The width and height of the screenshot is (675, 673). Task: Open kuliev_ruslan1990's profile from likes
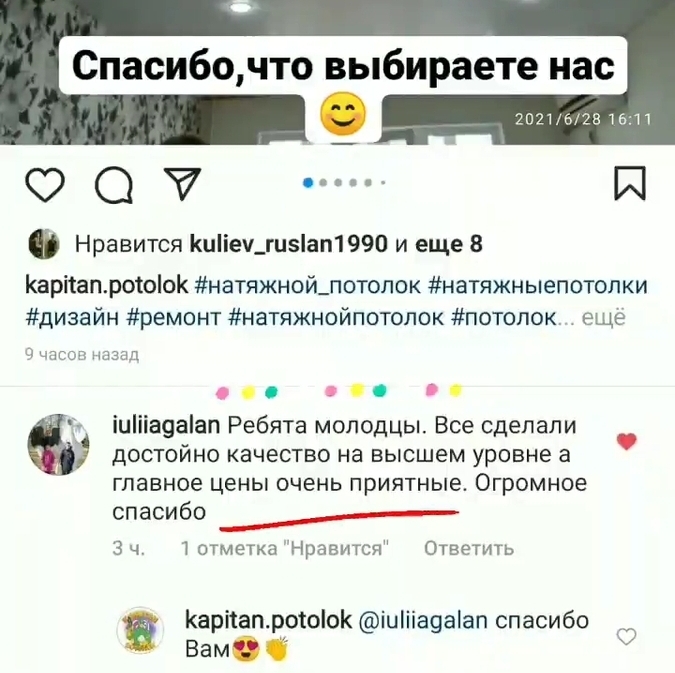(x=289, y=244)
